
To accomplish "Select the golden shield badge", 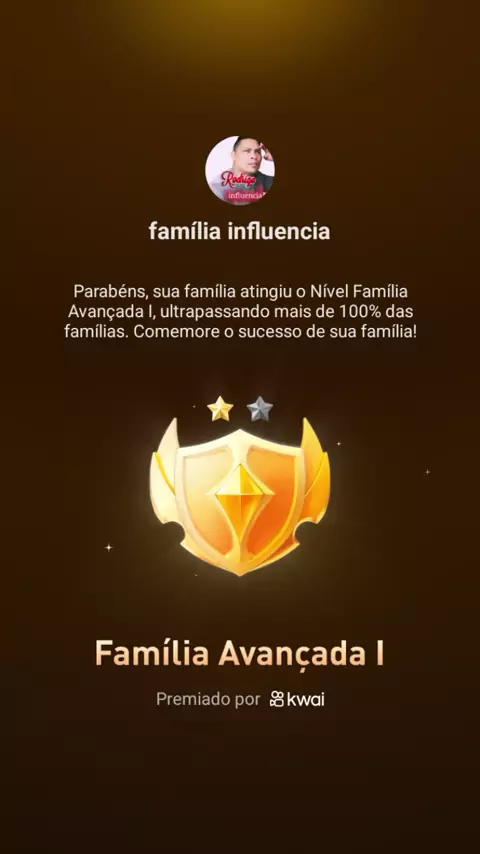I will 240,497.
